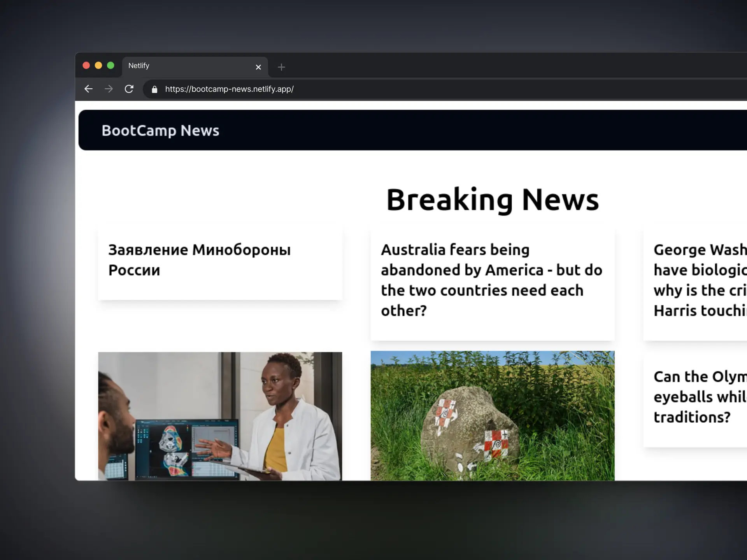
Task: Open a new browser tab with the plus icon
Action: (x=281, y=67)
